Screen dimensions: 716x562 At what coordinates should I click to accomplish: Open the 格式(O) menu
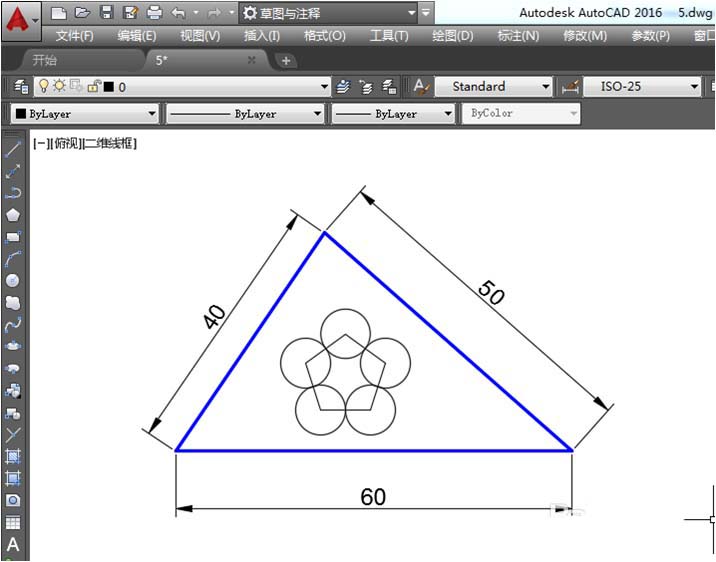click(325, 36)
